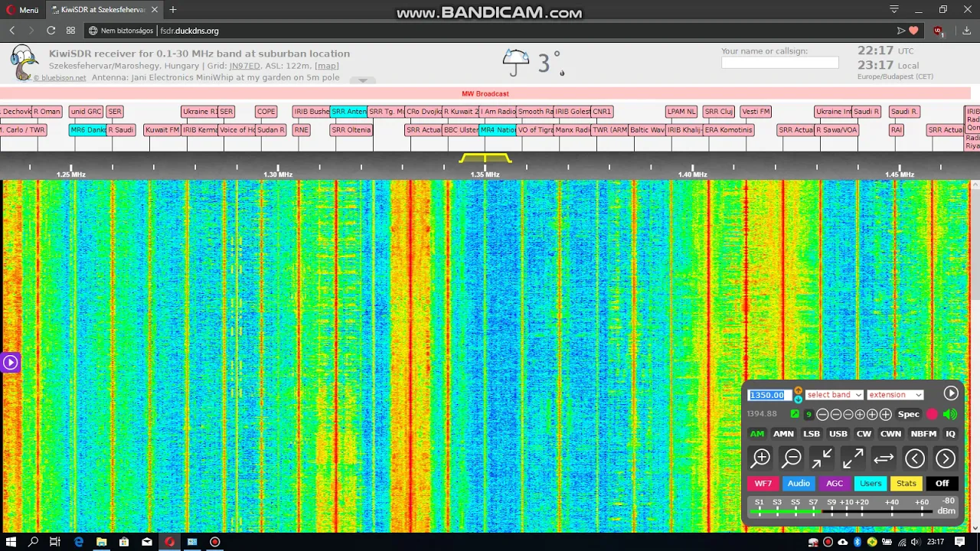The height and width of the screenshot is (551, 980).
Task: Click the KiwiSDR logo image
Action: point(24,63)
